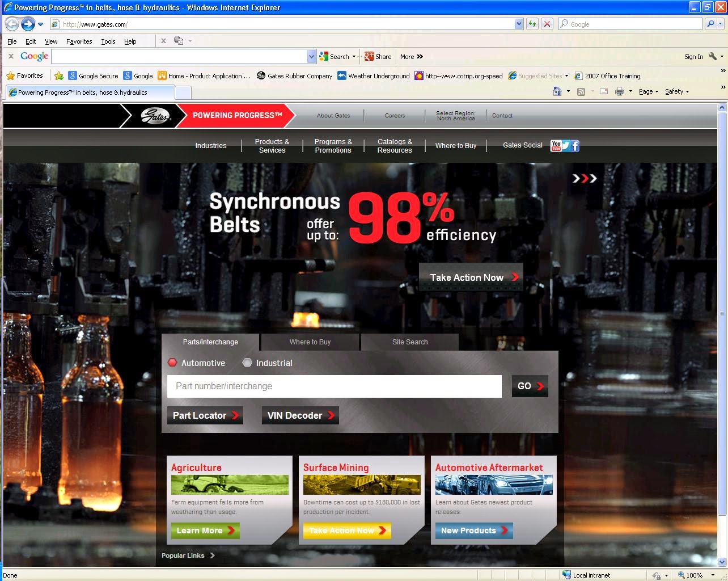728x581 pixels.
Task: Open the address bar URL dropdown
Action: pyautogui.click(x=519, y=24)
